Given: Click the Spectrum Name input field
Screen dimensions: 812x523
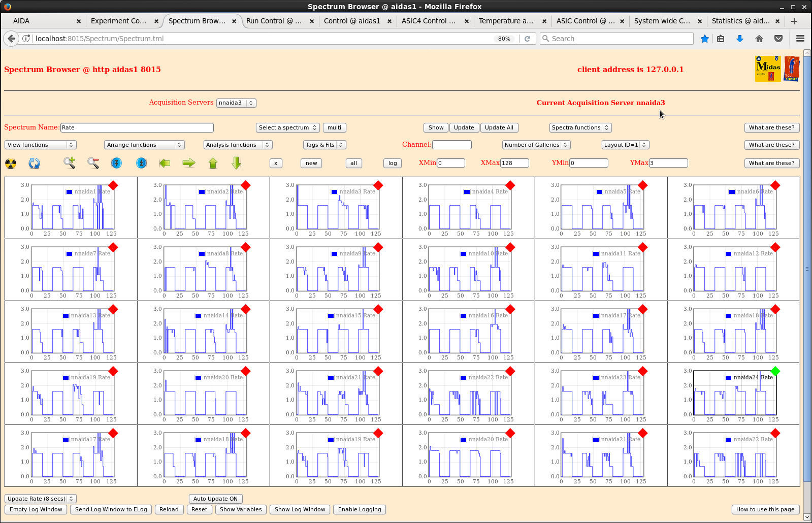Looking at the screenshot, I should [137, 127].
